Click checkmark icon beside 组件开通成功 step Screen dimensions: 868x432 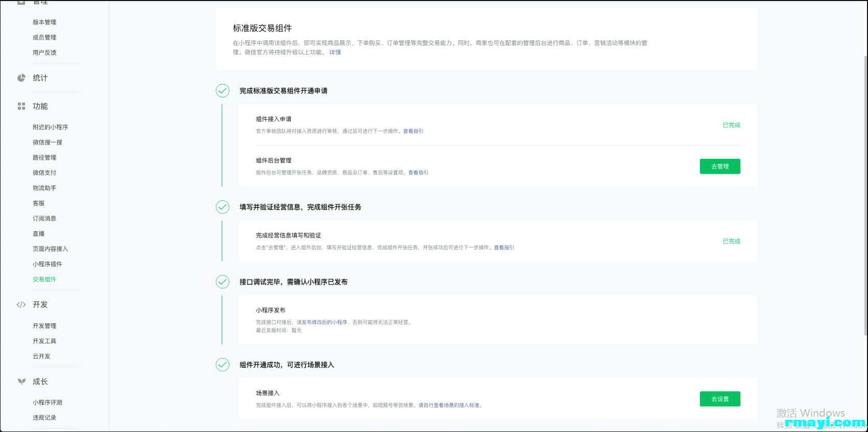[222, 365]
